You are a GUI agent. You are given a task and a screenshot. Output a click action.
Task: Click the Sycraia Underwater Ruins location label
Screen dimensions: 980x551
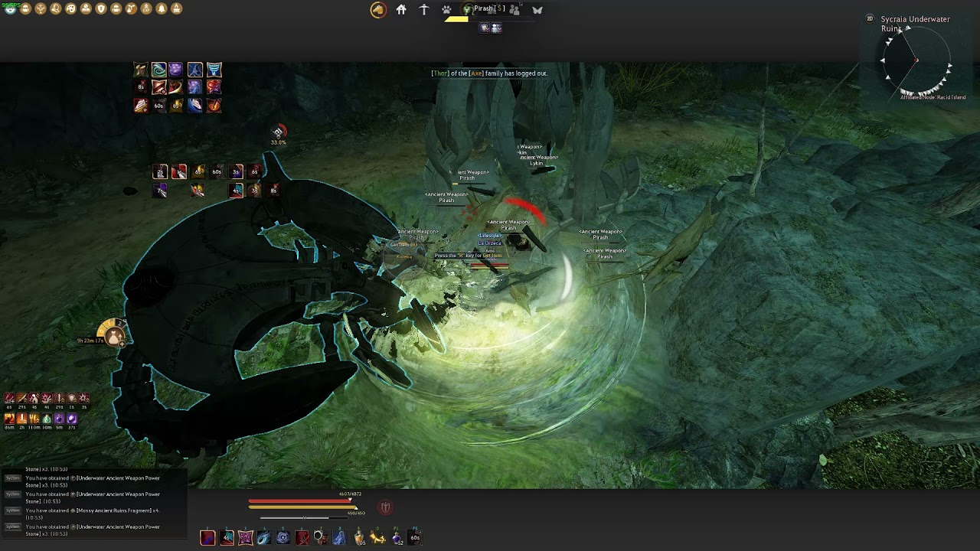point(915,24)
